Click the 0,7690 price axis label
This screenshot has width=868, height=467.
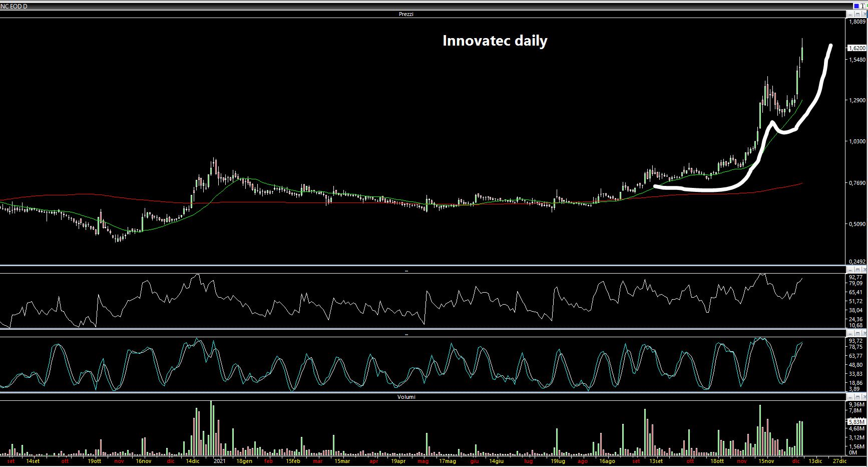pos(857,183)
